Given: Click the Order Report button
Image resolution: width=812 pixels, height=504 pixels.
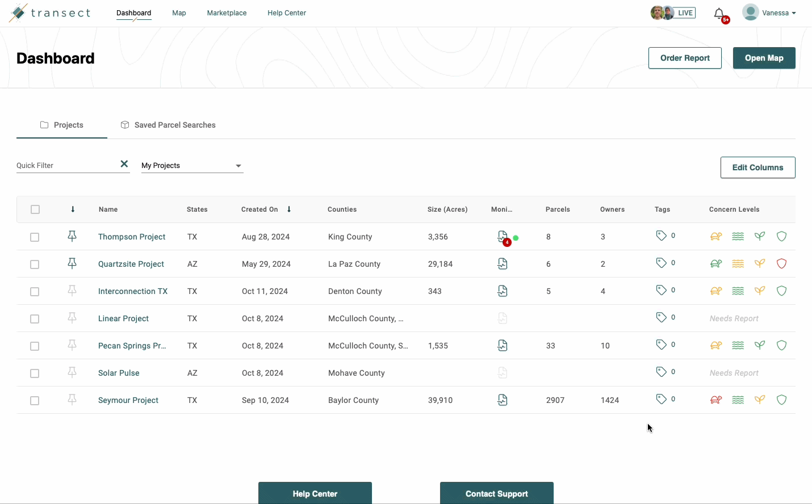Looking at the screenshot, I should (x=685, y=58).
